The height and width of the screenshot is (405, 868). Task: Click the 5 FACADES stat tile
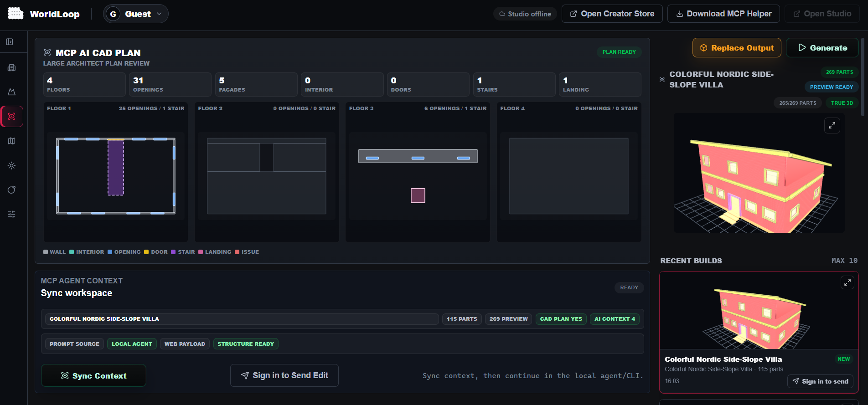click(x=256, y=84)
